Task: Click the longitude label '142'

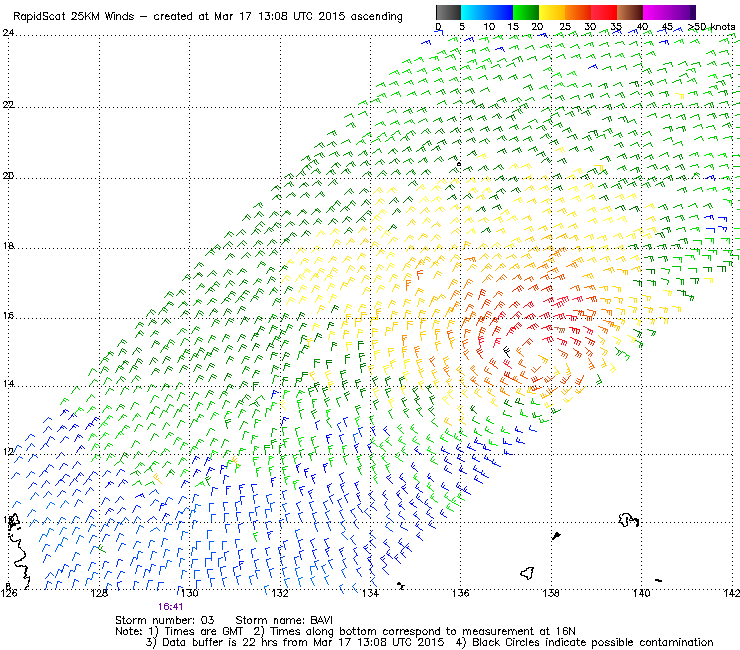Action: click(x=731, y=593)
